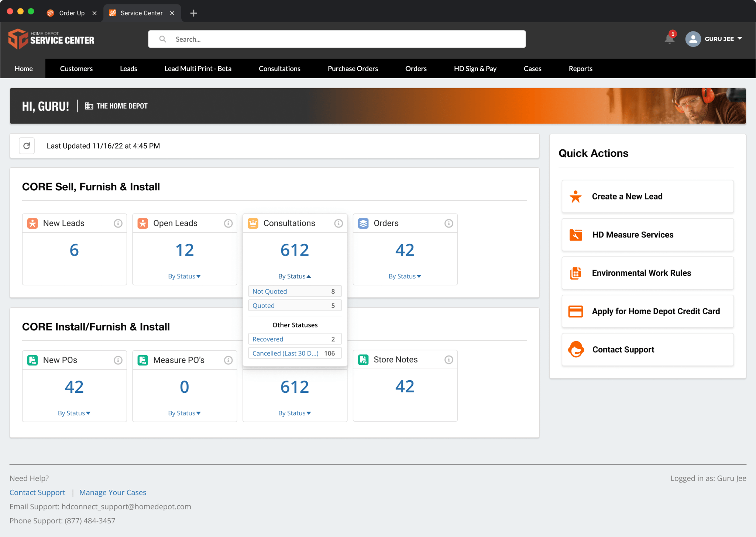Expand By Status under lower 612 card
The image size is (756, 537).
pos(295,413)
